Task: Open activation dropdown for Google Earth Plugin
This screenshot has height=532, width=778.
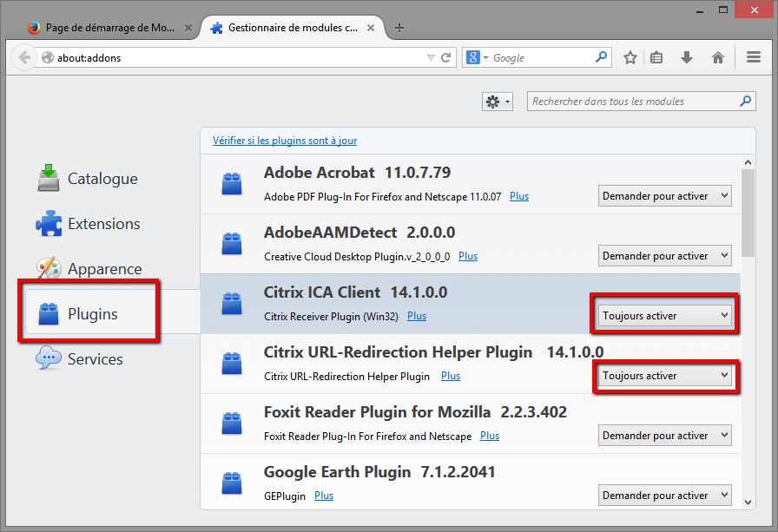Action: pos(665,496)
